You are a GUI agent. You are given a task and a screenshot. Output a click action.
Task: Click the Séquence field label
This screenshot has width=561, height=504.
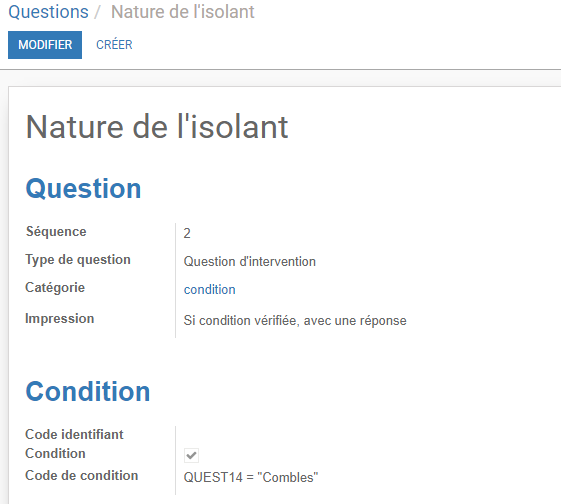56,231
